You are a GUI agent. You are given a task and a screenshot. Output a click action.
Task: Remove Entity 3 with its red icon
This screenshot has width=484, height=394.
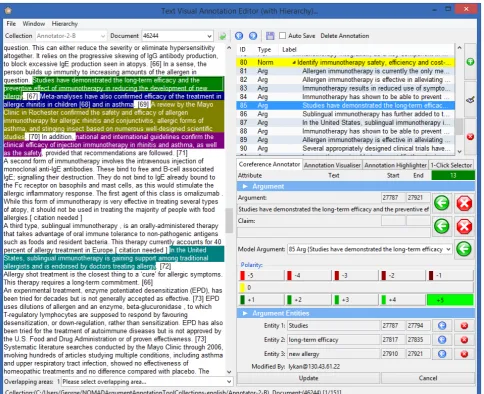464,354
